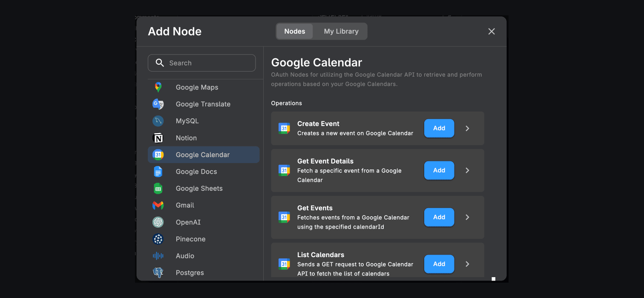Click the Notion icon in the node list
The image size is (644, 298).
[x=158, y=138]
